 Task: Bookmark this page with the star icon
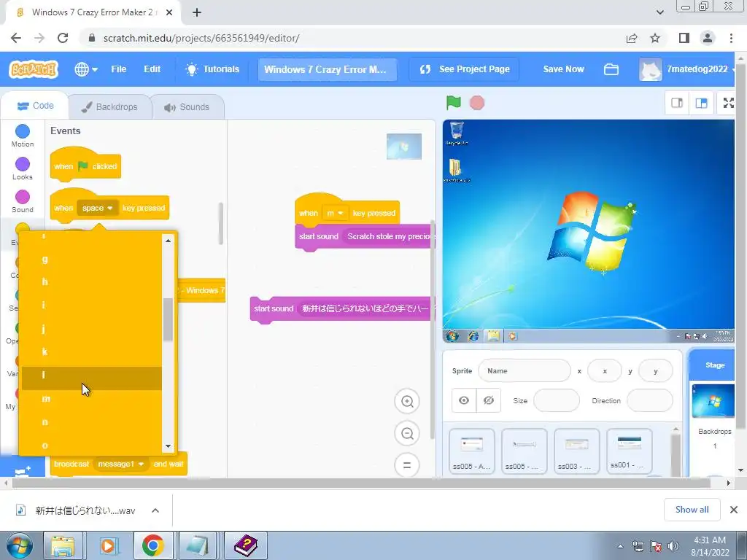[x=655, y=38]
